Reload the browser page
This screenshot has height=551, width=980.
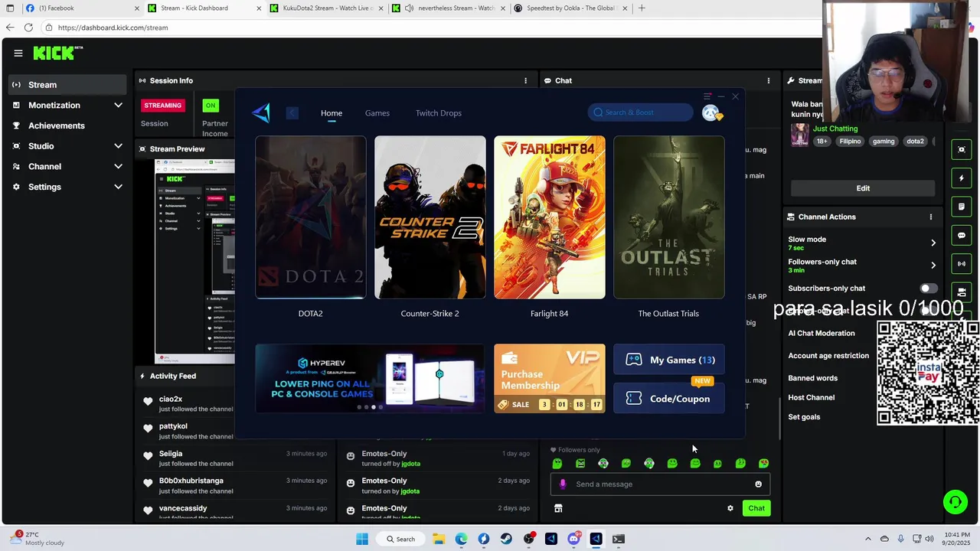(28, 28)
